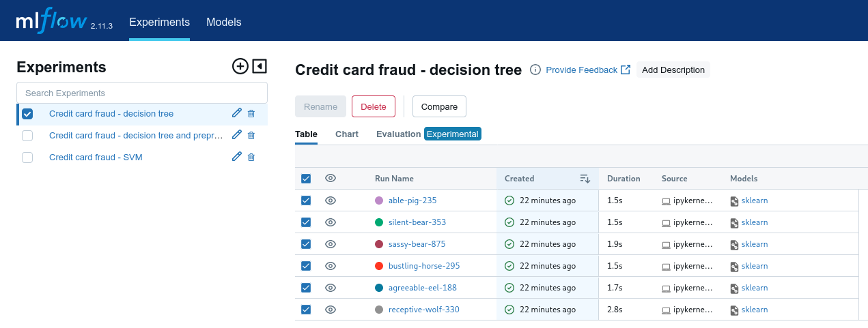Click the Search Experiments input field
This screenshot has height=328, width=868.
(142, 93)
